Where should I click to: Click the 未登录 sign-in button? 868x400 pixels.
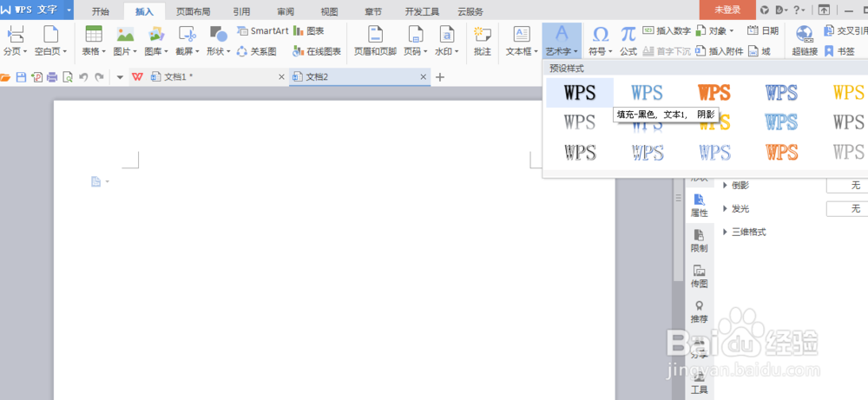click(x=727, y=10)
